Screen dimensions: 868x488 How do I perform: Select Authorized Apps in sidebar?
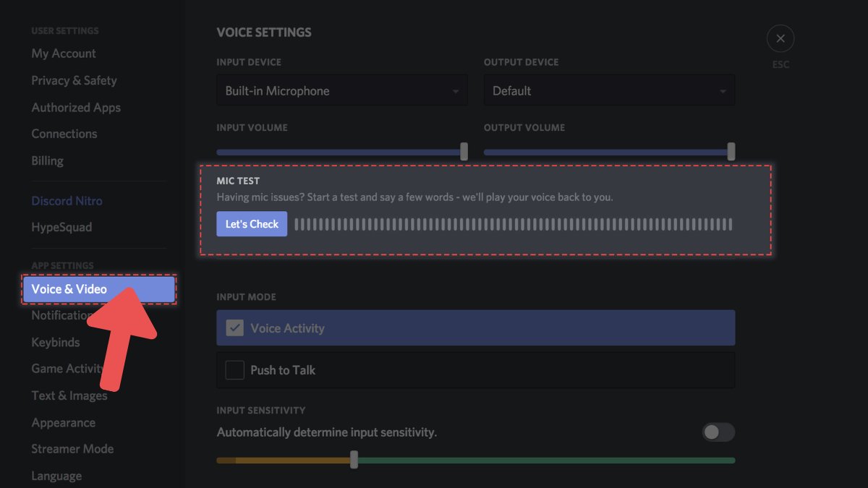[76, 108]
